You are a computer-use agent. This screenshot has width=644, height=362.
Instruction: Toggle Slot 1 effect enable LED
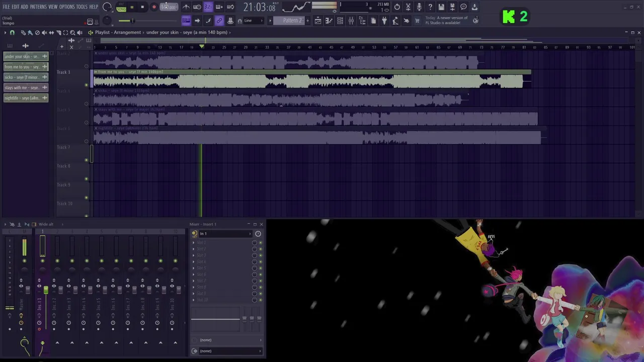click(x=260, y=243)
